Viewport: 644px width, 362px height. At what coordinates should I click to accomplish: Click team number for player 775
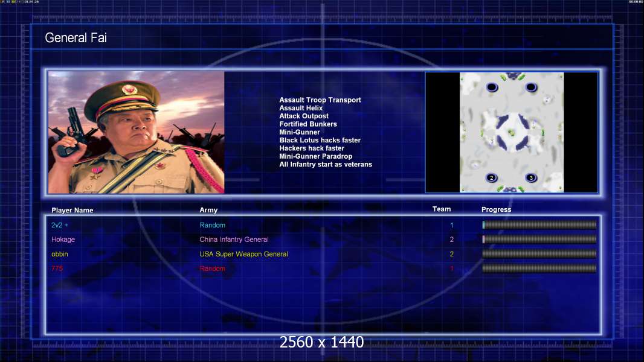point(452,268)
